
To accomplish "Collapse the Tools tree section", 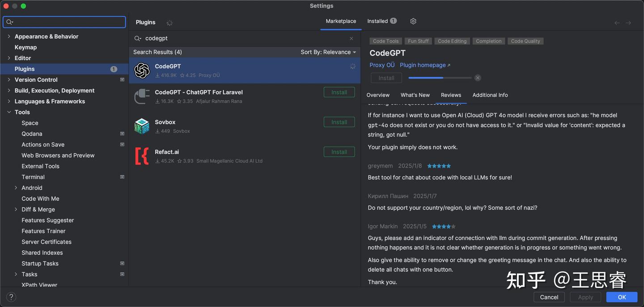I will click(x=9, y=112).
